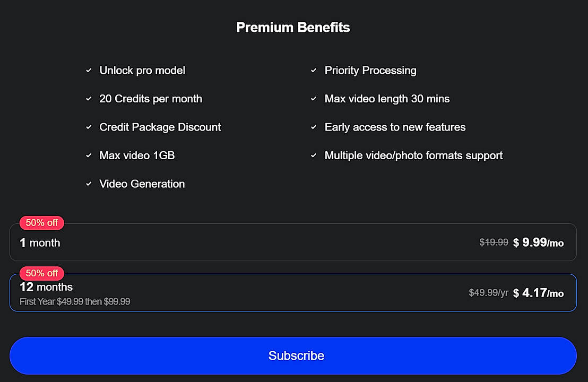The width and height of the screenshot is (588, 382).
Task: Click checkmark next to Early access feature
Action: pos(314,127)
